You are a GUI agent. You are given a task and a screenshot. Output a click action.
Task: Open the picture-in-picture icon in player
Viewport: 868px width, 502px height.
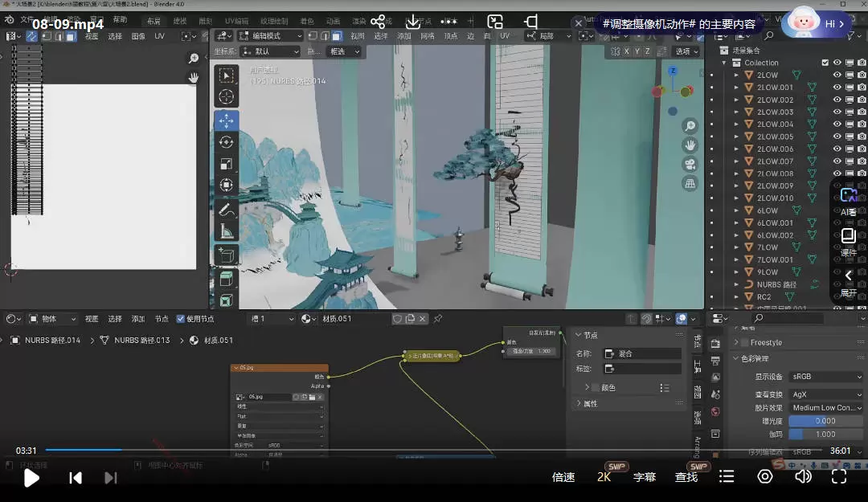(x=495, y=22)
